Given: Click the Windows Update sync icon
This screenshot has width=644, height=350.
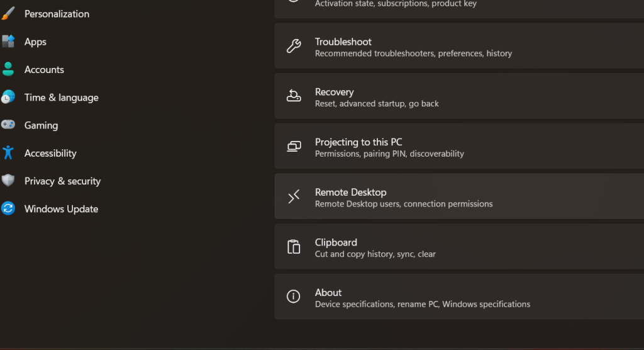Looking at the screenshot, I should pyautogui.click(x=8, y=209).
